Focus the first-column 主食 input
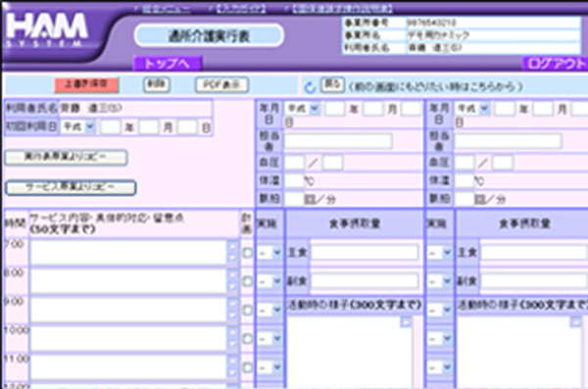Screen dimensions: 588x389 (x=365, y=252)
